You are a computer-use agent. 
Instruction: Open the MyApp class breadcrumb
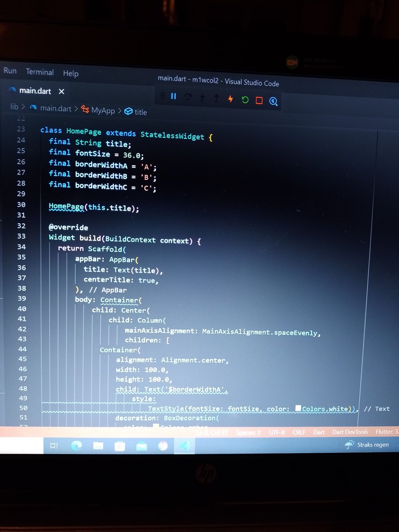pos(98,110)
